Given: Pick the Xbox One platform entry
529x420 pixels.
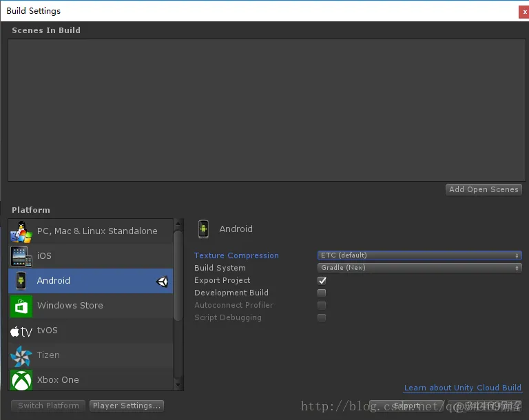Looking at the screenshot, I should click(91, 379).
